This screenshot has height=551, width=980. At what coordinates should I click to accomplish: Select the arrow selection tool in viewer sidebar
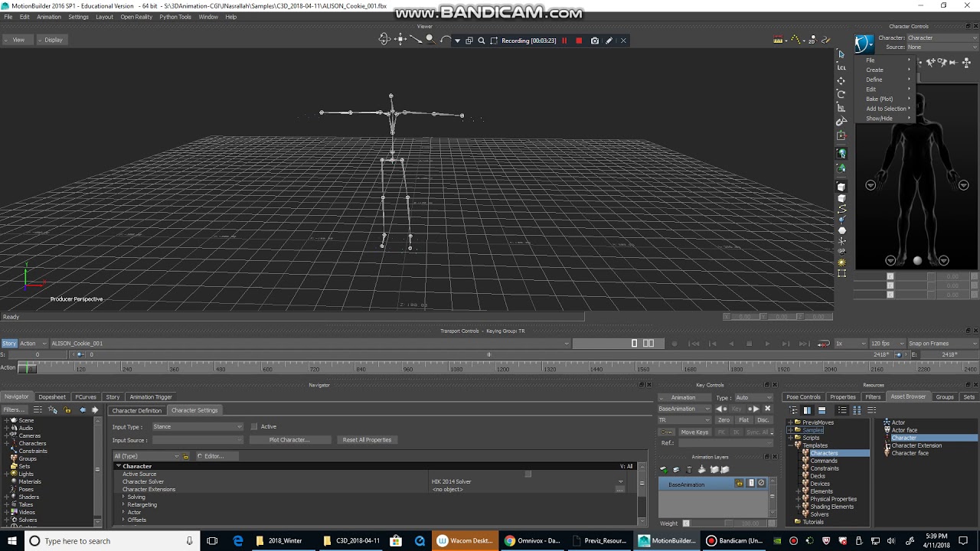[x=841, y=54]
